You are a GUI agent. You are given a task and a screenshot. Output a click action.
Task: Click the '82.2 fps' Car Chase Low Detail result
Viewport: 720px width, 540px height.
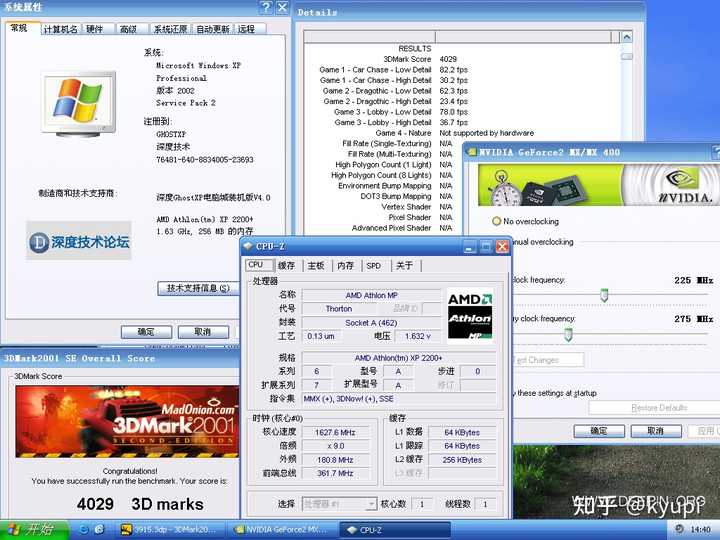(x=454, y=70)
